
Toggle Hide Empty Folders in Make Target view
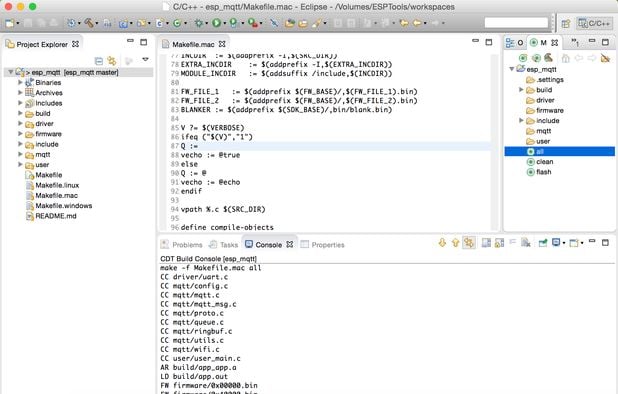605,58
